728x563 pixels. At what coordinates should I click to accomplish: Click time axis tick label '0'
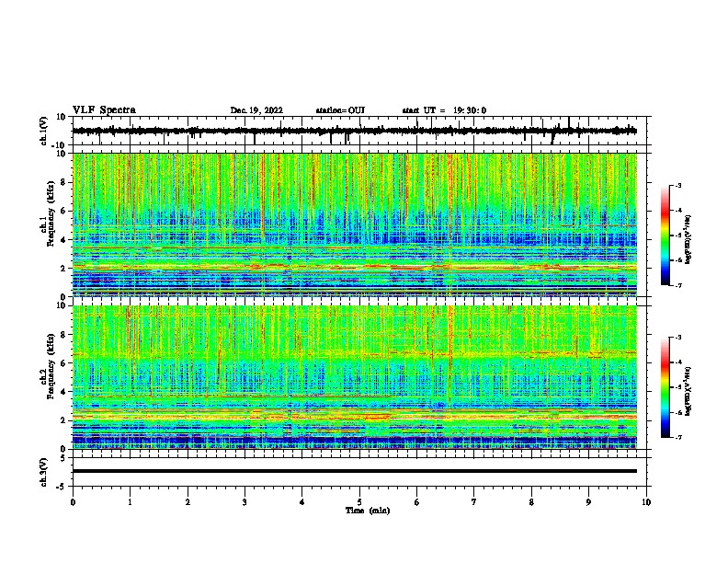pyautogui.click(x=73, y=502)
